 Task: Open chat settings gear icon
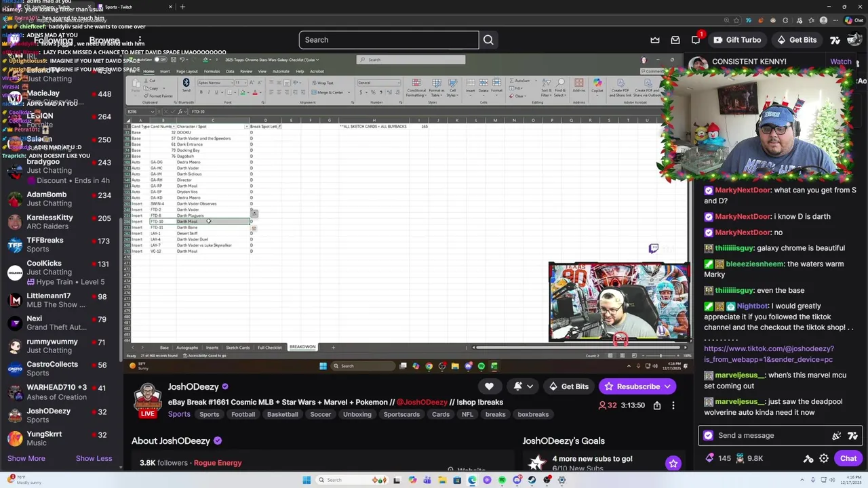824,459
